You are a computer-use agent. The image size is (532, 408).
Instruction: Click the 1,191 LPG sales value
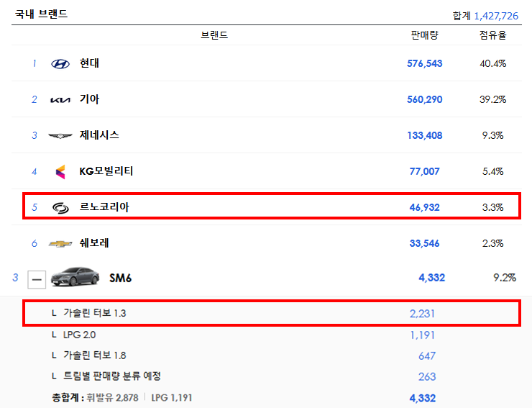point(423,335)
